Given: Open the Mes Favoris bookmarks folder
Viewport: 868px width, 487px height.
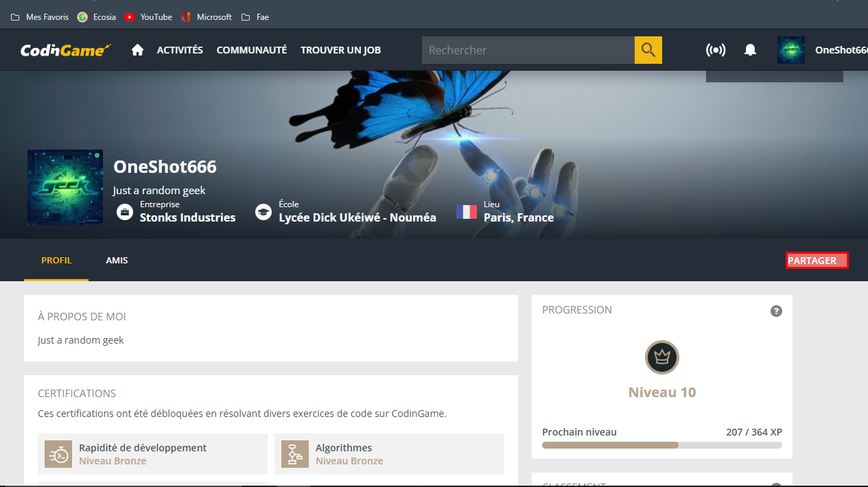Looking at the screenshot, I should pyautogui.click(x=40, y=17).
